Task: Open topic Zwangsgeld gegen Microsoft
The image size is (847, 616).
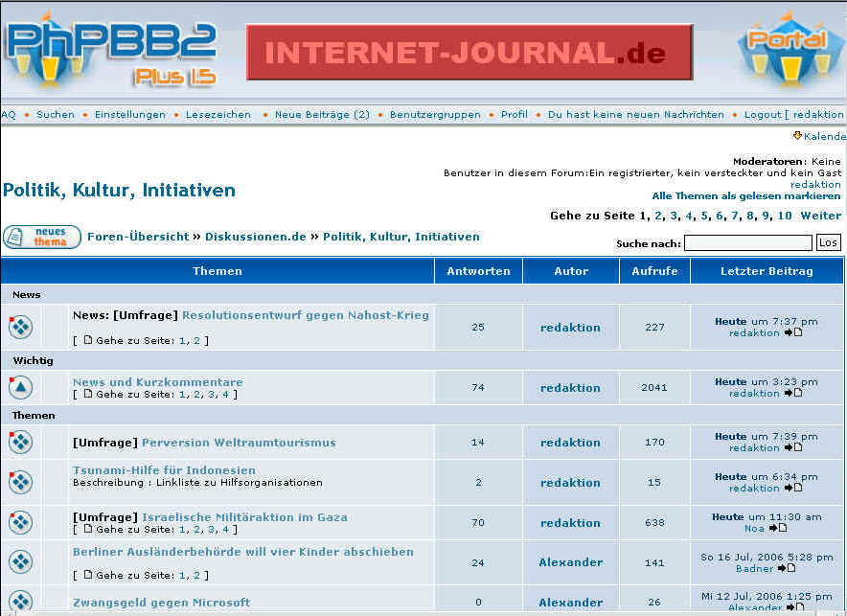Action: [x=161, y=603]
